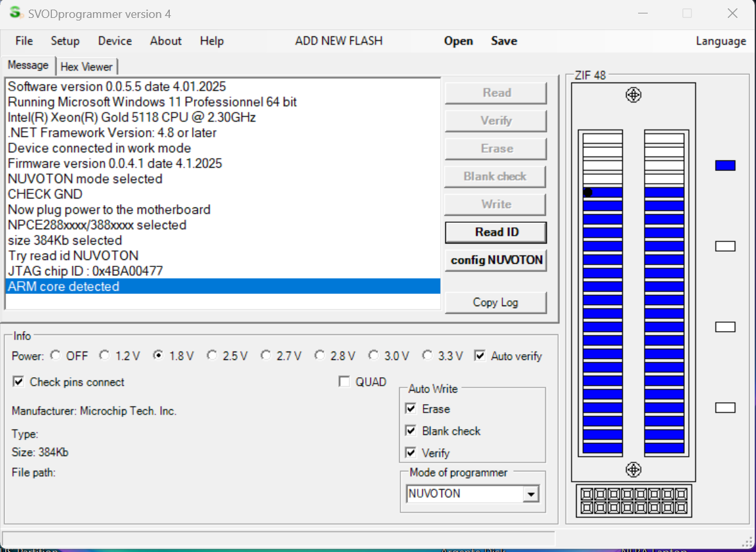Click the config NUVOTON button

click(496, 260)
